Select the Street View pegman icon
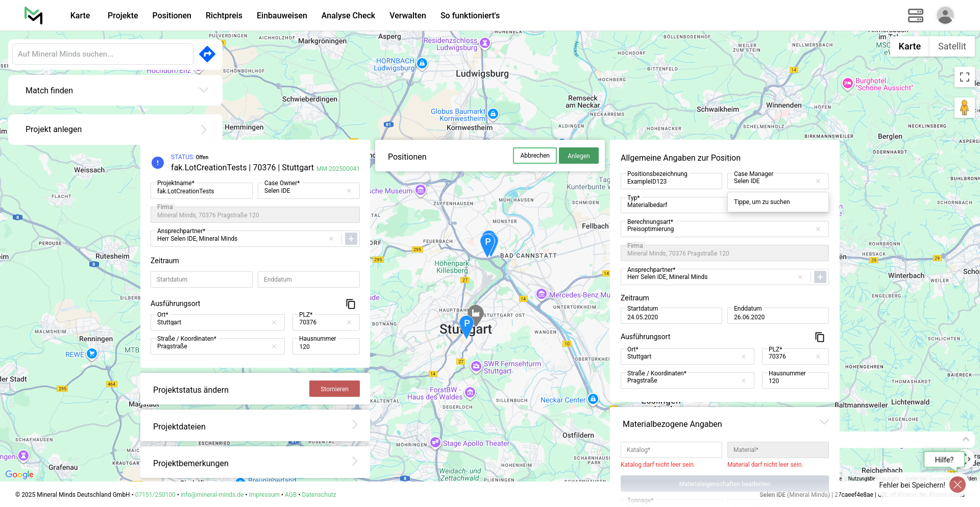Viewport: 980px width, 507px height. click(964, 108)
